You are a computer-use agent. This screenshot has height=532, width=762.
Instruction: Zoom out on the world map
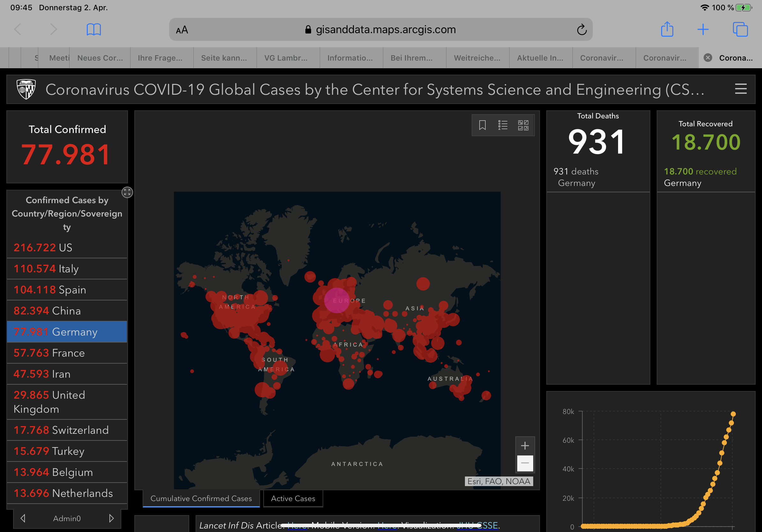click(525, 463)
